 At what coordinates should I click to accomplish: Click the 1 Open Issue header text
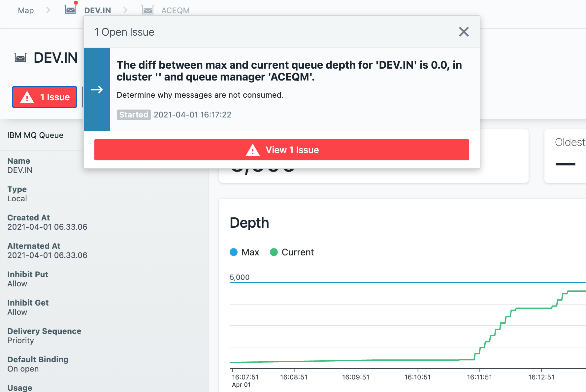tap(124, 32)
